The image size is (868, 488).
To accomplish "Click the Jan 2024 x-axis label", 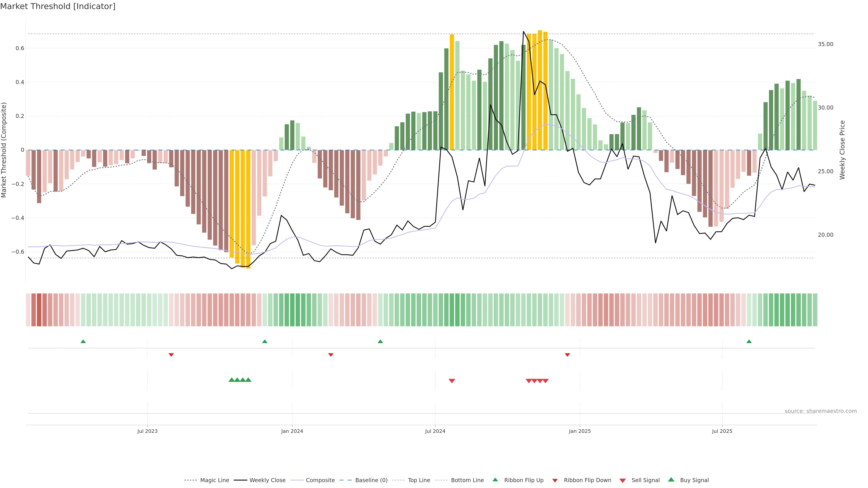I will (292, 431).
